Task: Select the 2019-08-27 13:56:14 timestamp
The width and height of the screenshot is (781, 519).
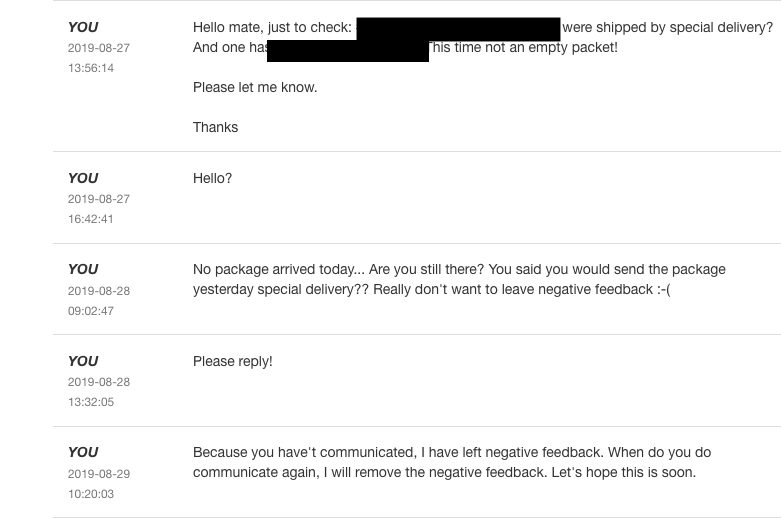Action: (x=99, y=58)
